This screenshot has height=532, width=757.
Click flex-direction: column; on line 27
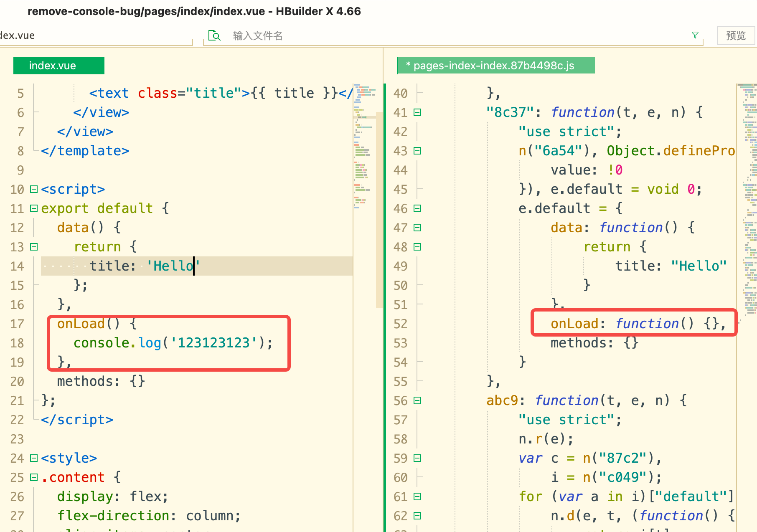coord(149,516)
